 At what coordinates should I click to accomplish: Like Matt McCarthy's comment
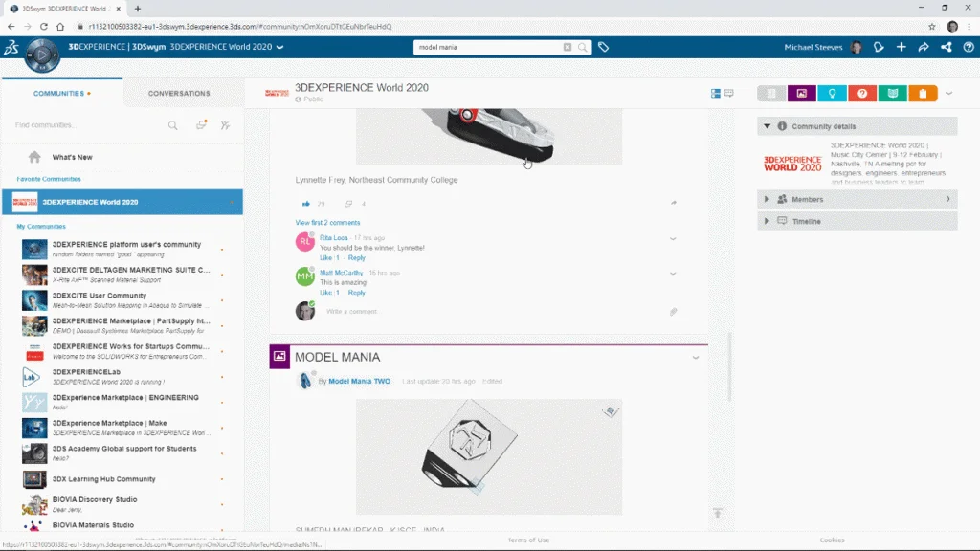325,293
